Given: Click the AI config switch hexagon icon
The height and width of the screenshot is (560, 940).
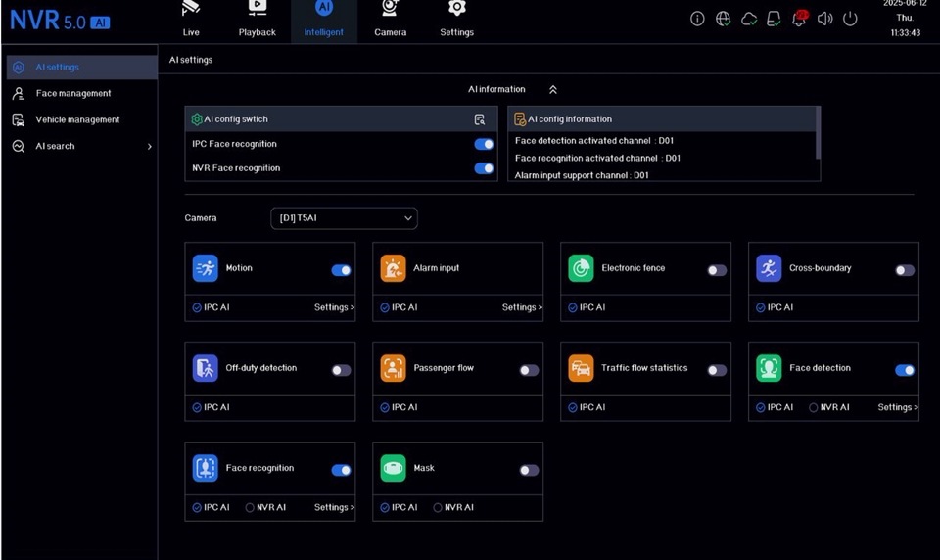Looking at the screenshot, I should coord(197,119).
